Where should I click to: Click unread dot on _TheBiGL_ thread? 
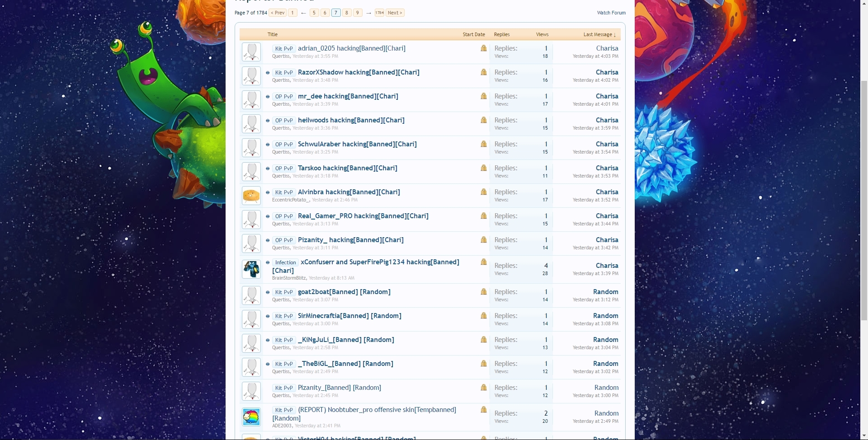click(x=268, y=364)
